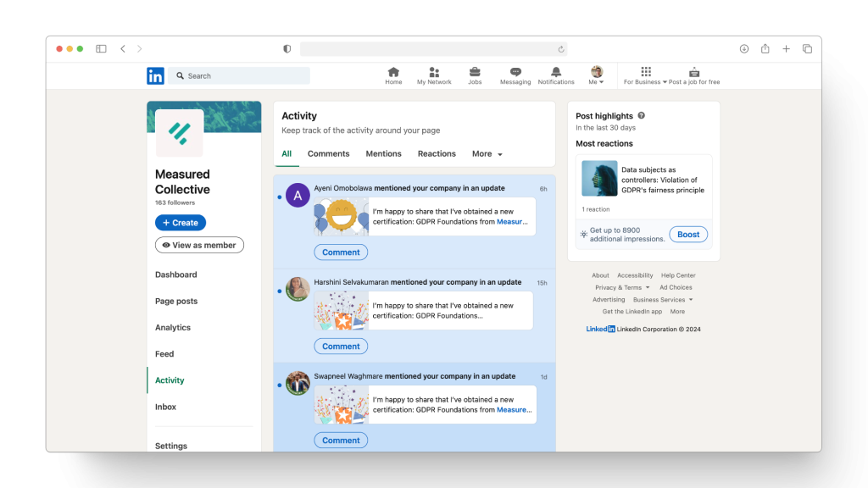Click the Boost button

(688, 235)
